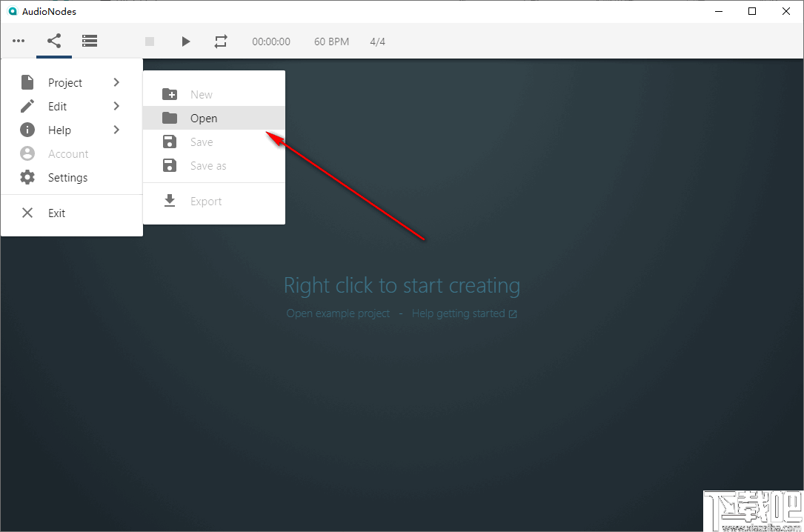
Task: Click the Edit pencil icon
Action: 27,106
